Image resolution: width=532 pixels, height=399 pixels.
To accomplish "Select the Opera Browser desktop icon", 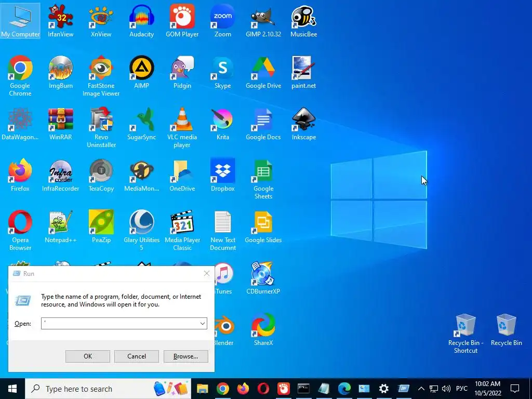I will click(x=20, y=230).
